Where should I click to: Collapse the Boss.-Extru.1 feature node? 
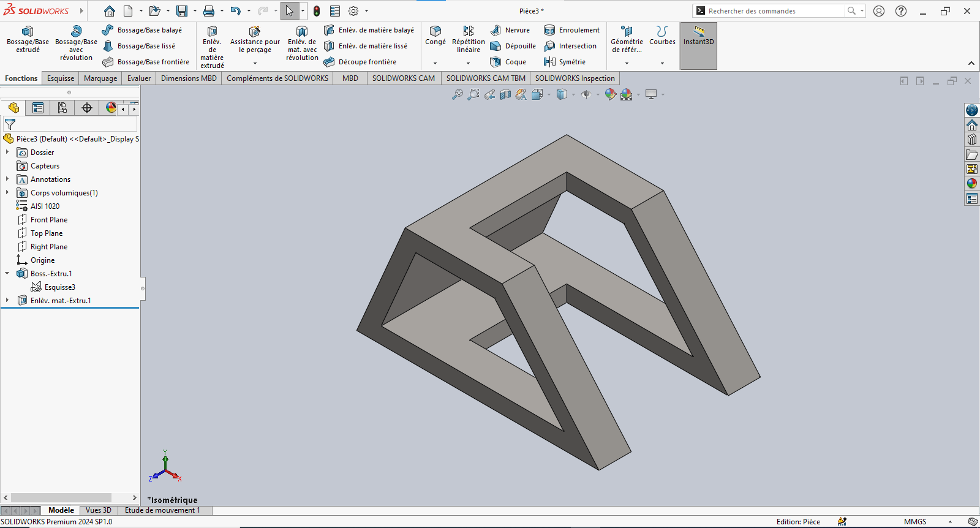[x=7, y=274]
